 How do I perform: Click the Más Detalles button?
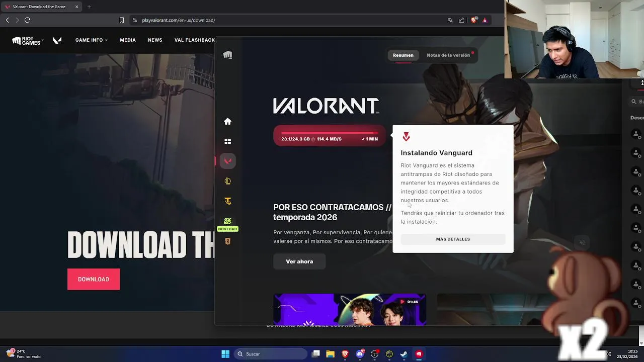453,239
